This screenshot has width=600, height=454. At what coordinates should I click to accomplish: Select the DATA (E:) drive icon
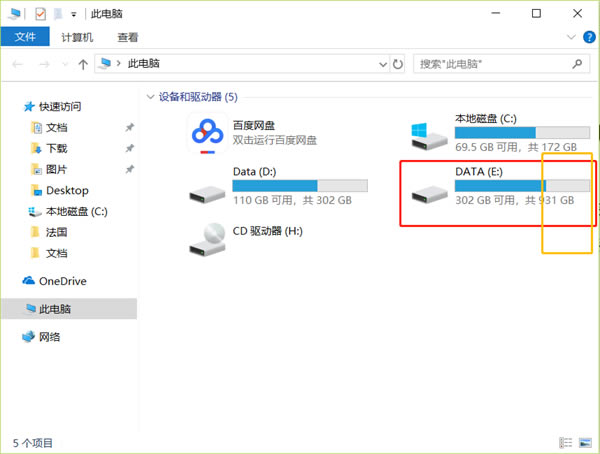point(429,194)
